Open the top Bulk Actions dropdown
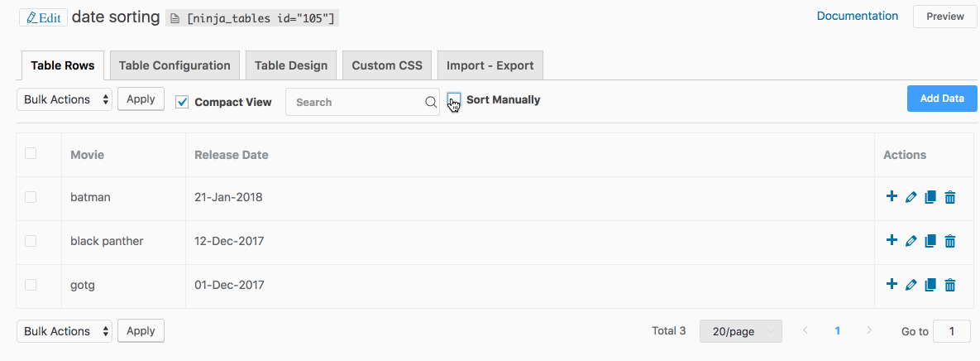This screenshot has width=980, height=361. 65,99
